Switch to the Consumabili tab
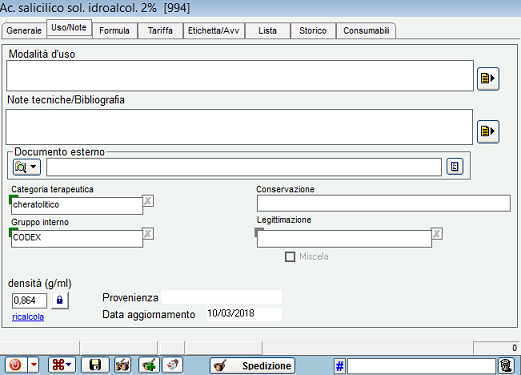 366,31
